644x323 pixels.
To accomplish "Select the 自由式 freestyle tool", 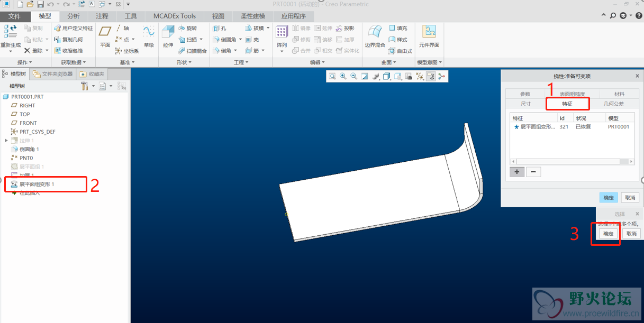I will [400, 51].
